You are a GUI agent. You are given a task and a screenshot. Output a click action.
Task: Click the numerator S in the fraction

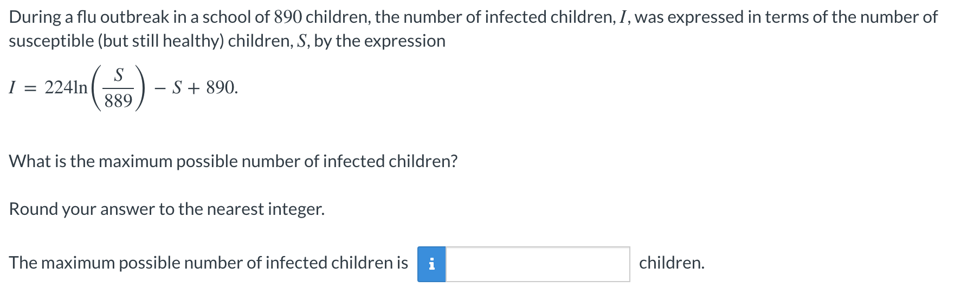(x=119, y=75)
